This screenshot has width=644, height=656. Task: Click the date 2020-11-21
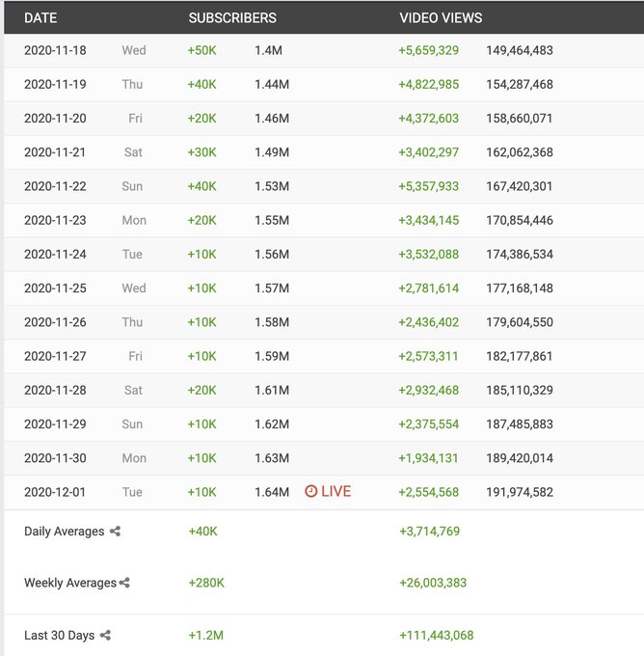(x=55, y=152)
